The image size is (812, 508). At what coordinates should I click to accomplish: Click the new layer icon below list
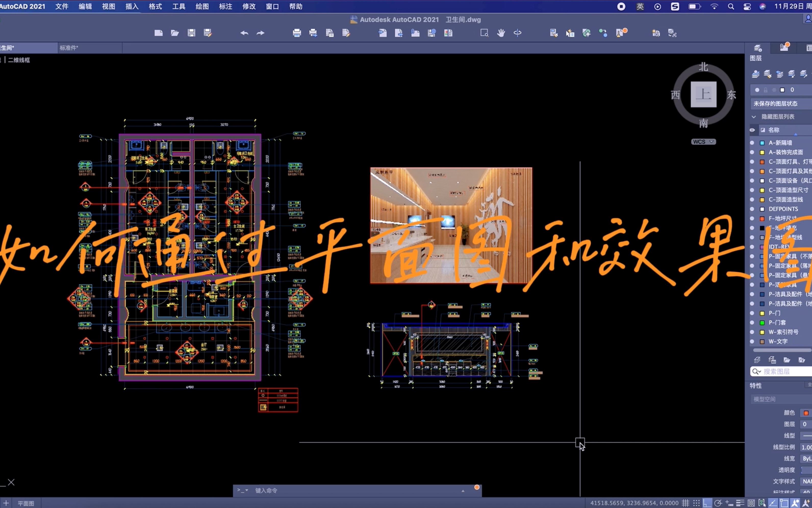click(x=757, y=360)
